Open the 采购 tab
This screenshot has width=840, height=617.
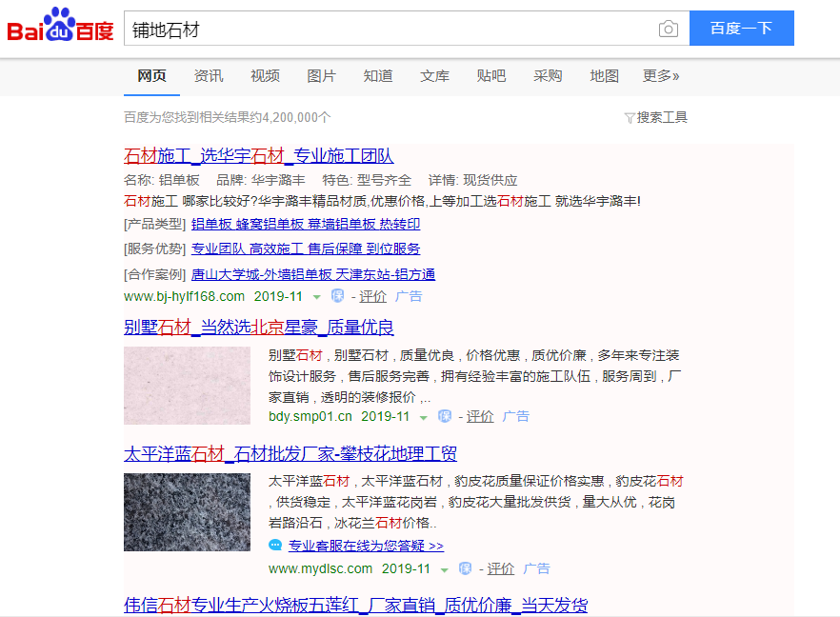pyautogui.click(x=548, y=76)
